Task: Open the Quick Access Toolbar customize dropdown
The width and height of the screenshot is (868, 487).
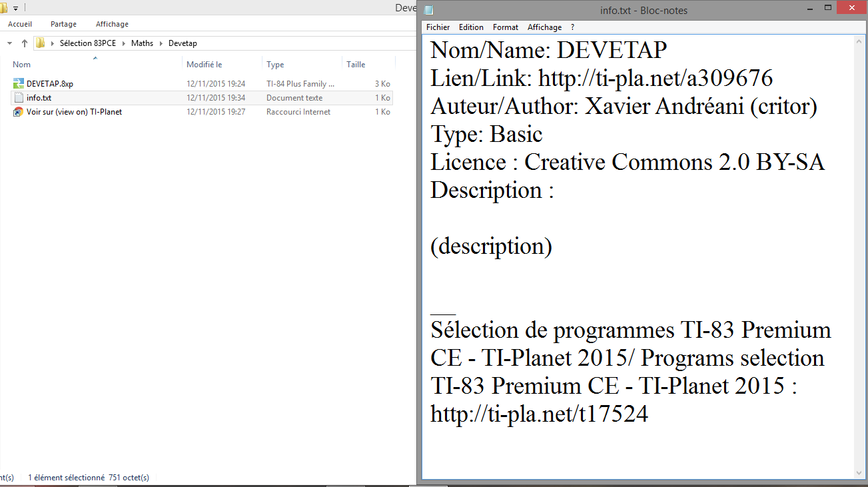Action: [x=15, y=9]
